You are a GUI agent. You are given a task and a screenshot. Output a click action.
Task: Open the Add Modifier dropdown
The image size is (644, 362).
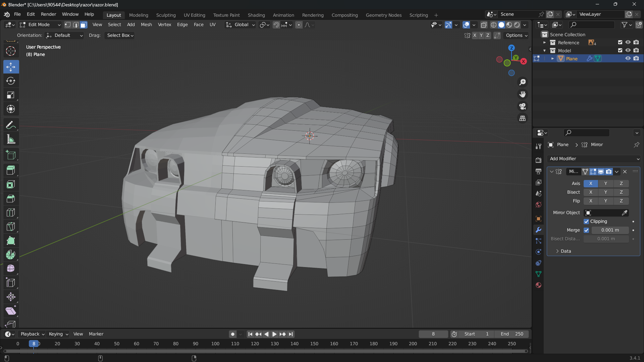(x=594, y=159)
